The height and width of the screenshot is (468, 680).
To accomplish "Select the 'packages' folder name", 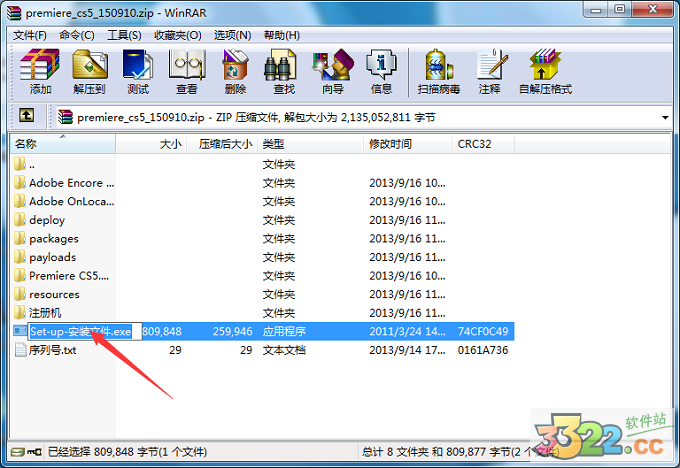I will pyautogui.click(x=54, y=239).
